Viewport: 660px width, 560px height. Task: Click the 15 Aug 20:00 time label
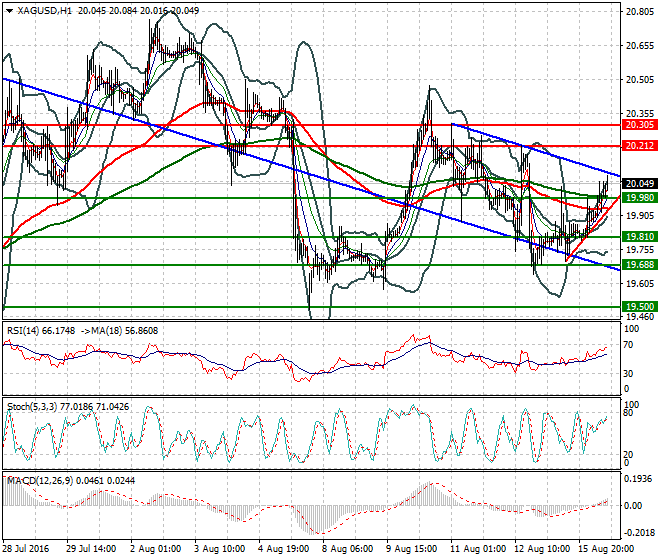pyautogui.click(x=606, y=549)
